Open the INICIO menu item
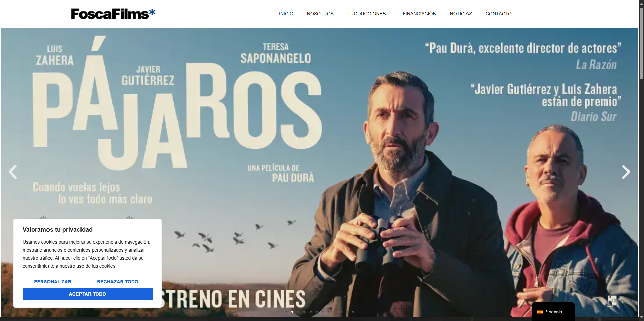Image resolution: width=644 pixels, height=321 pixels. [286, 14]
